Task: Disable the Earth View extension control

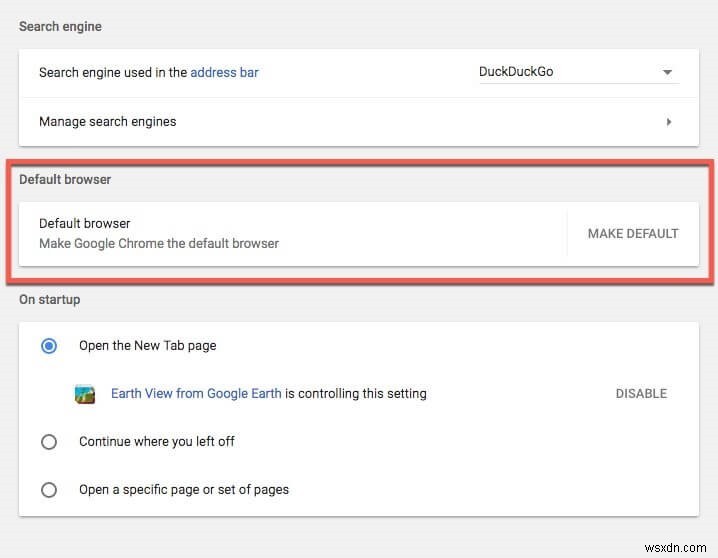Action: click(x=641, y=394)
